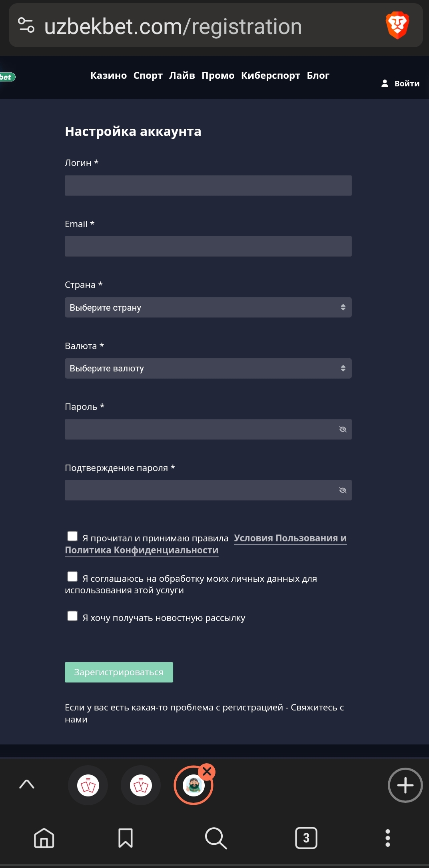This screenshot has height=868, width=429.
Task: Close the active tab with red X
Action: coord(207,772)
